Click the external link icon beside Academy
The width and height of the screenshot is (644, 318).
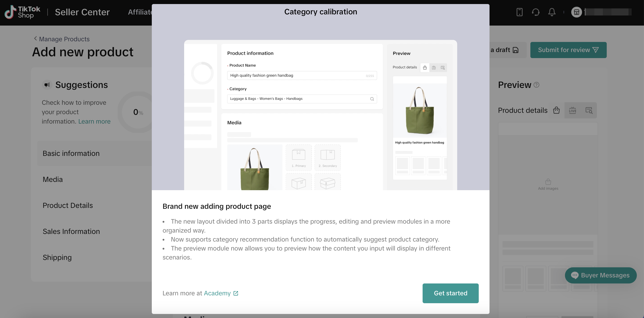(x=236, y=293)
